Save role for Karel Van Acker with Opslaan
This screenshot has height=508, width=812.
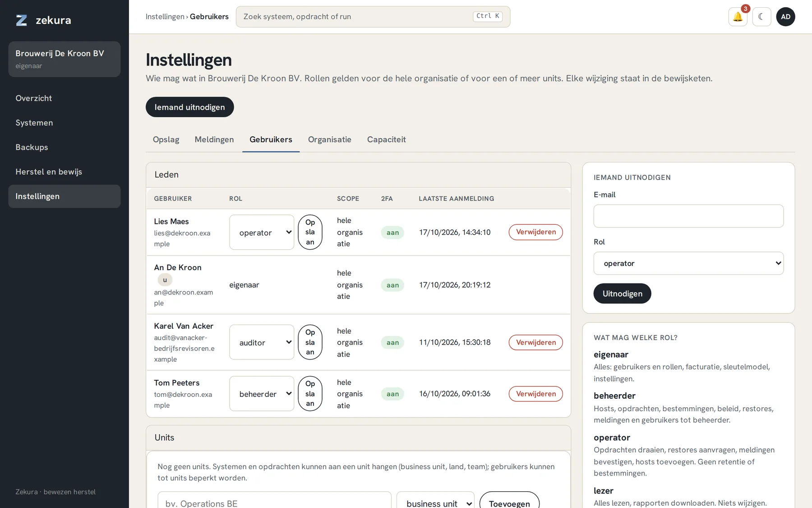(x=310, y=342)
